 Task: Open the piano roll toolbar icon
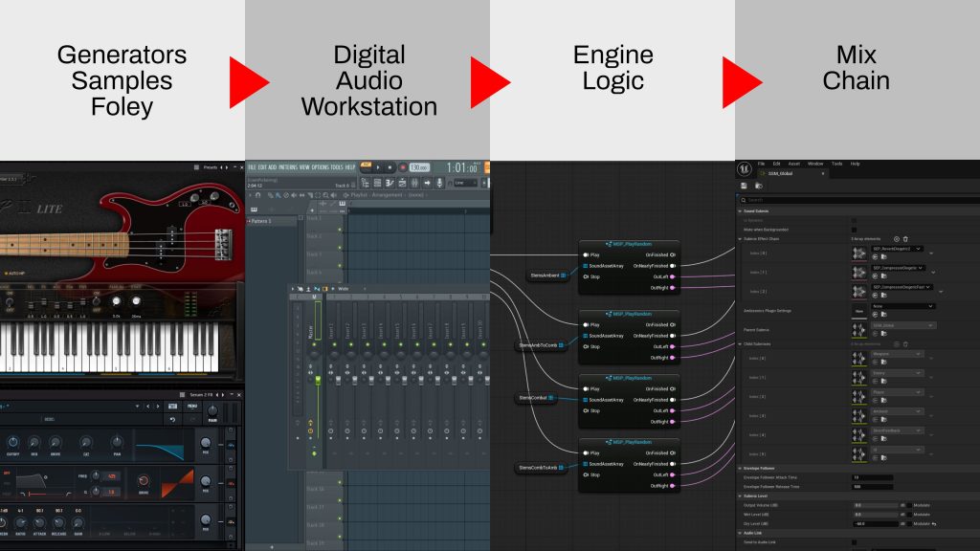pyautogui.click(x=390, y=183)
